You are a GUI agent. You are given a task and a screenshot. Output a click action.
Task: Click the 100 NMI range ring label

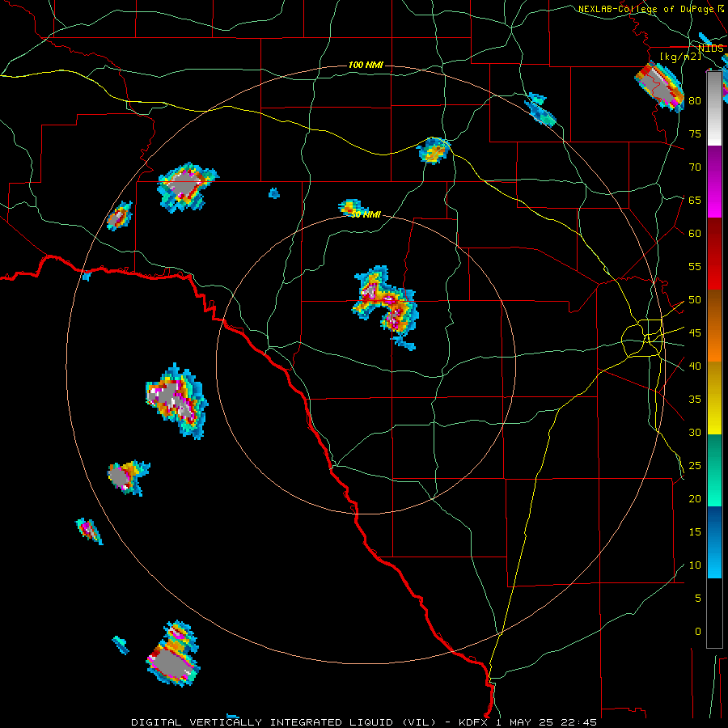366,65
